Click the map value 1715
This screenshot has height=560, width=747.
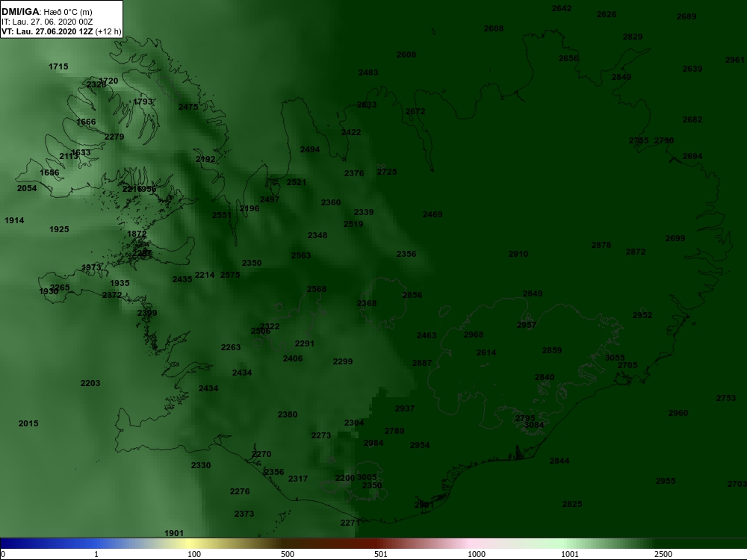coord(58,66)
